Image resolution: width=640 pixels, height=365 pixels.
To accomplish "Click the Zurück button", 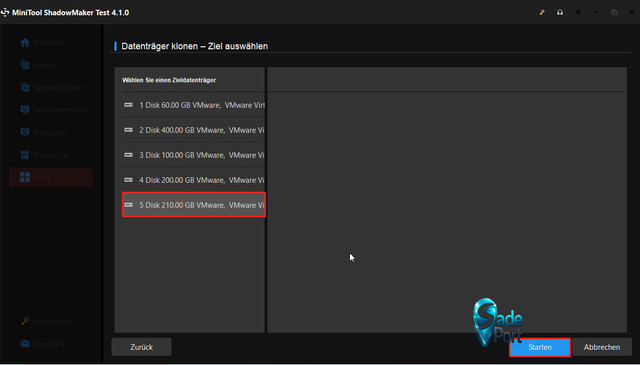I will pos(141,347).
